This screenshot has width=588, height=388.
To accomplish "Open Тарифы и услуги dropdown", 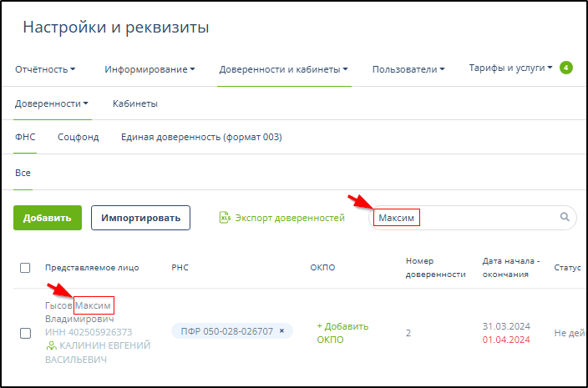I will point(510,68).
